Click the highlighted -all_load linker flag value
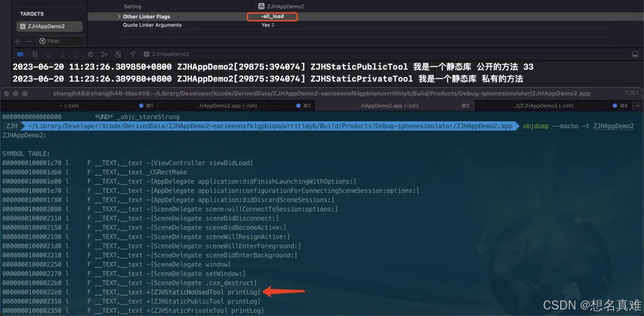The image size is (644, 316). click(x=272, y=17)
